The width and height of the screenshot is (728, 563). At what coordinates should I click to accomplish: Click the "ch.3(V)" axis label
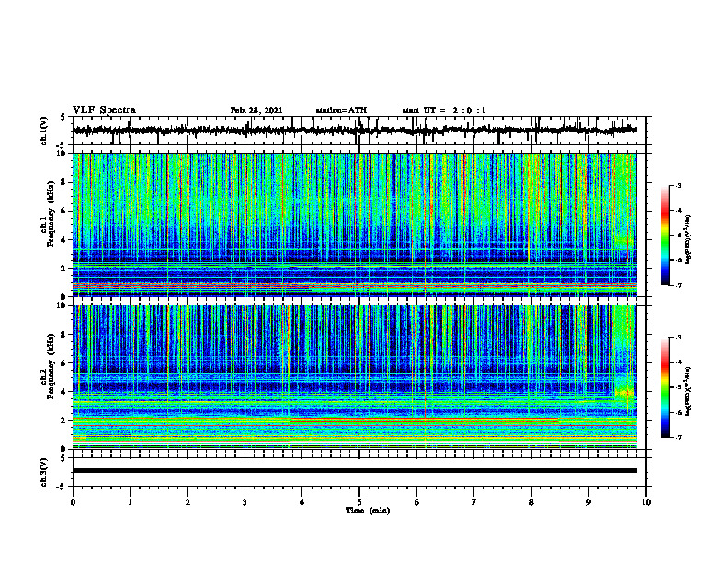[x=43, y=472]
